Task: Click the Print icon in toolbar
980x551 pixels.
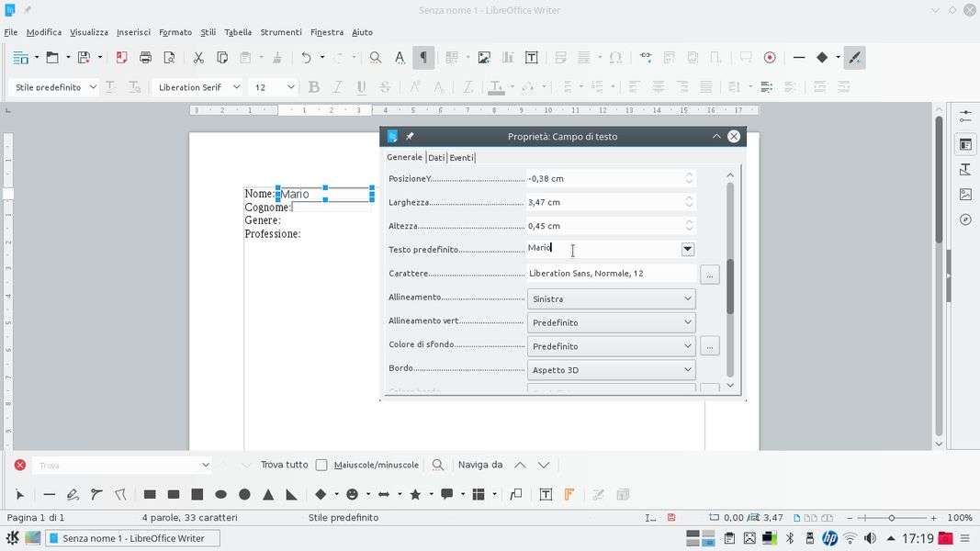Action: (145, 57)
